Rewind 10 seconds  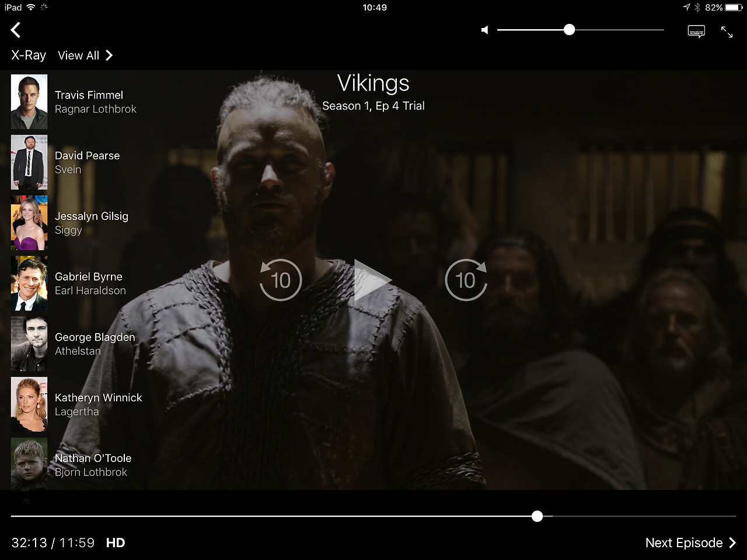pyautogui.click(x=281, y=280)
